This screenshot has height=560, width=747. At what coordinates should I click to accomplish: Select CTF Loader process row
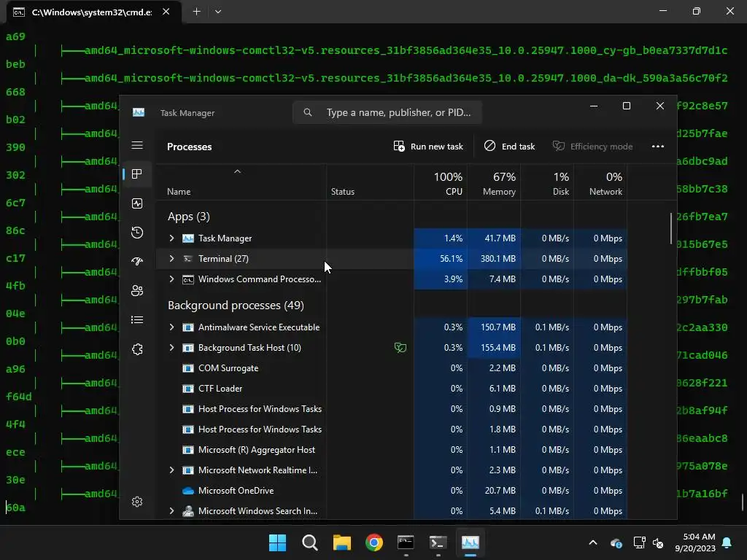(392, 389)
